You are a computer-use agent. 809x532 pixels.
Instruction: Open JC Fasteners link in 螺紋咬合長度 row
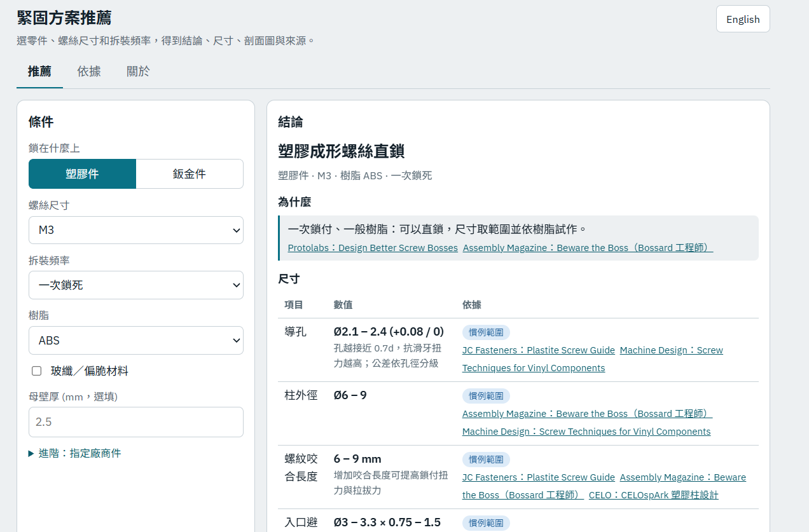[x=539, y=477]
